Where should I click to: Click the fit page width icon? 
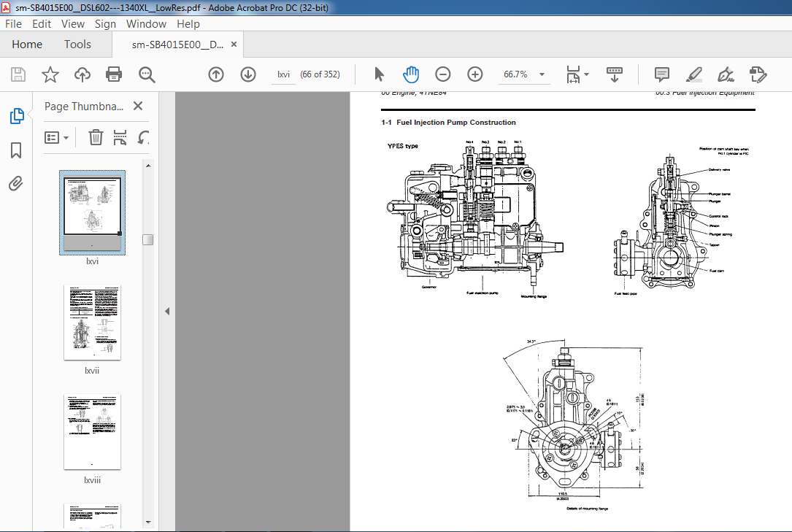(573, 74)
